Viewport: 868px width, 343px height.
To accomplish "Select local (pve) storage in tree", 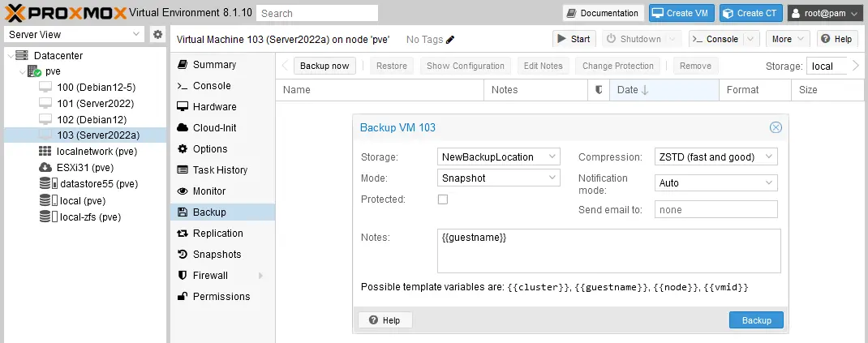I will (x=84, y=201).
